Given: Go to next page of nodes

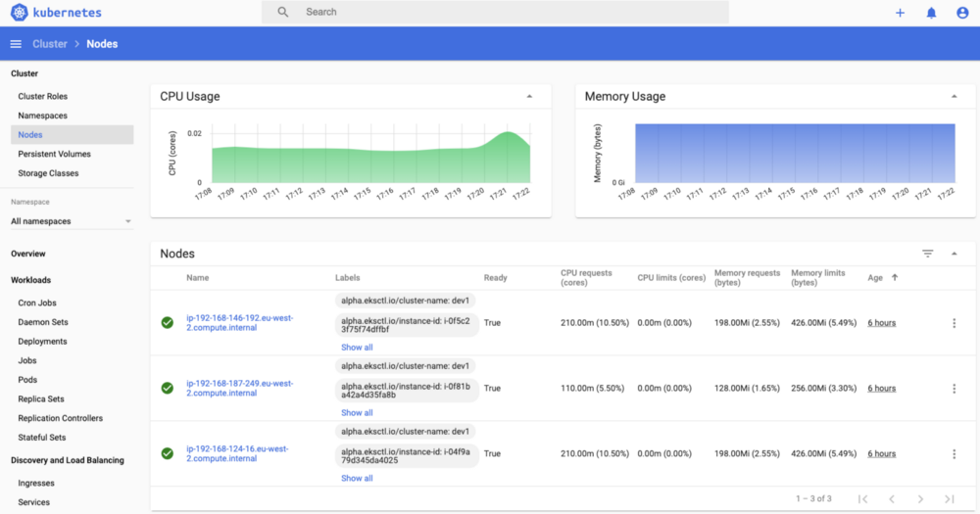Looking at the screenshot, I should click(x=920, y=499).
